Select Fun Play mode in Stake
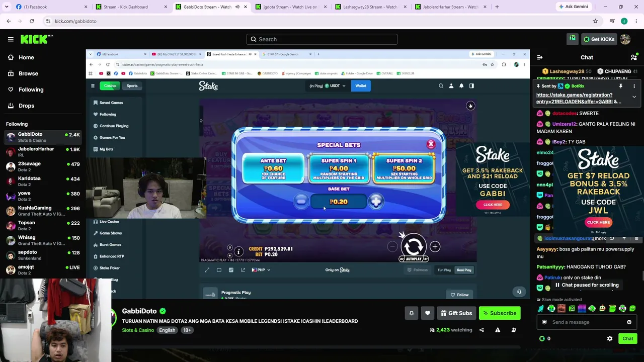 pos(444,270)
